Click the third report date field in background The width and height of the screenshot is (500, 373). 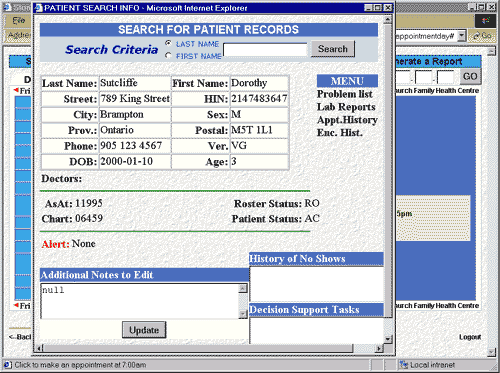[x=446, y=77]
